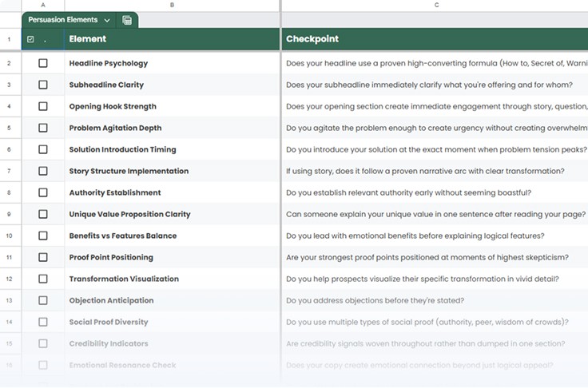This screenshot has width=588, height=388.
Task: Toggle Unique Value Proposition Clarity checkbox
Action: 43,214
